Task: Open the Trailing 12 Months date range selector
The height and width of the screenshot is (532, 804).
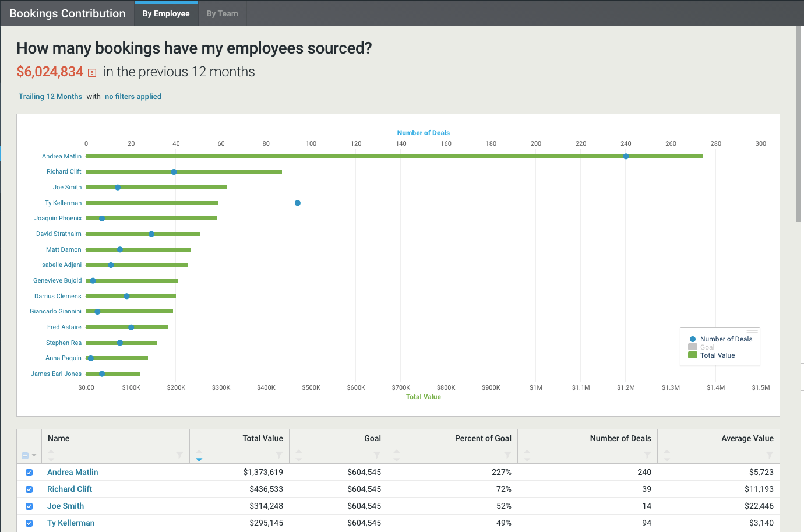Action: [51, 97]
